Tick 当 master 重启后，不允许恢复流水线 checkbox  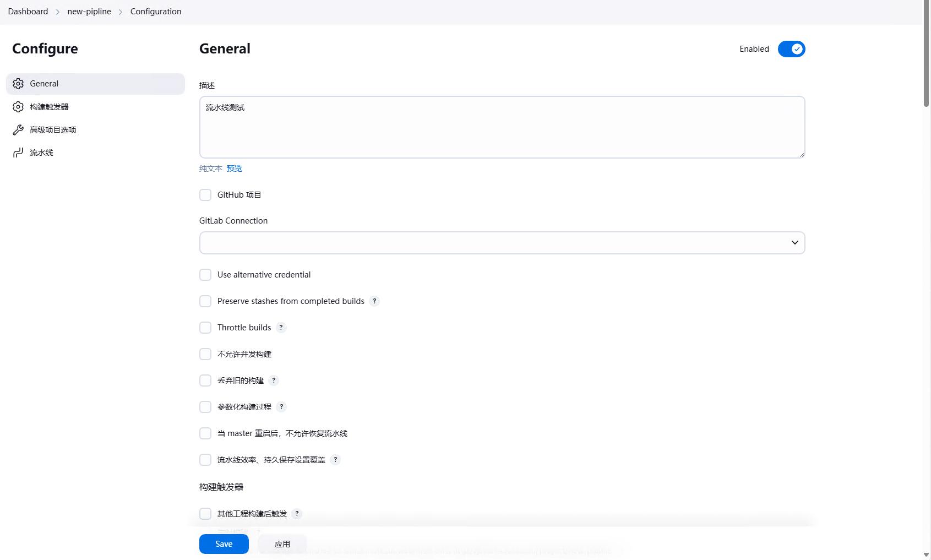click(x=205, y=433)
